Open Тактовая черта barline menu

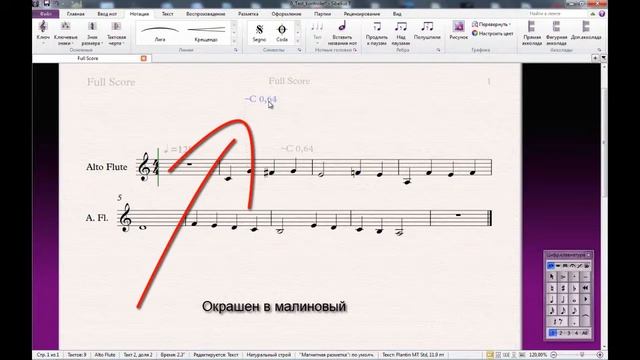pyautogui.click(x=116, y=33)
